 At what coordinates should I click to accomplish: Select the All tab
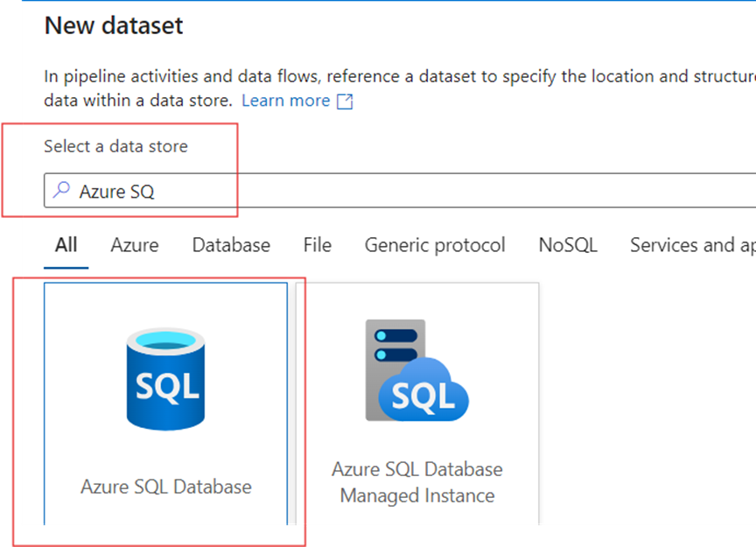coord(66,245)
